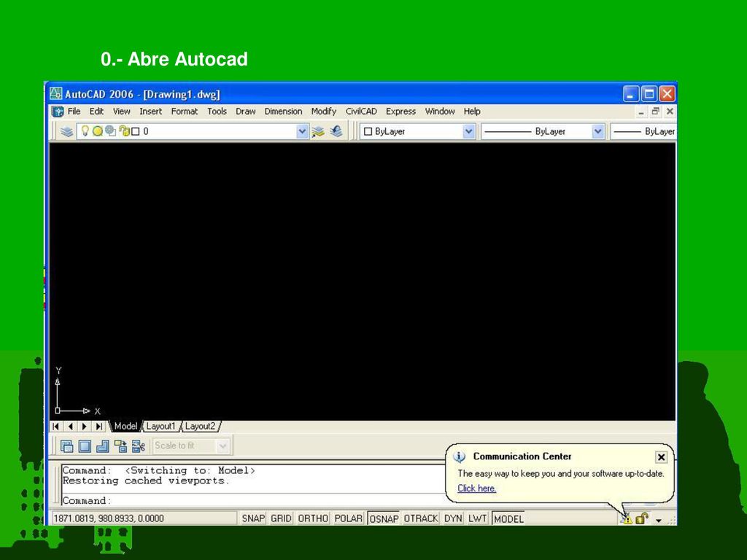The height and width of the screenshot is (560, 747).
Task: Toggle OTRACK in status bar
Action: pyautogui.click(x=421, y=518)
